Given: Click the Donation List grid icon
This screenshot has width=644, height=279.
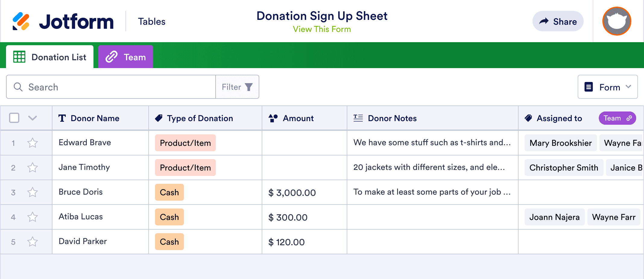Looking at the screenshot, I should 19,57.
